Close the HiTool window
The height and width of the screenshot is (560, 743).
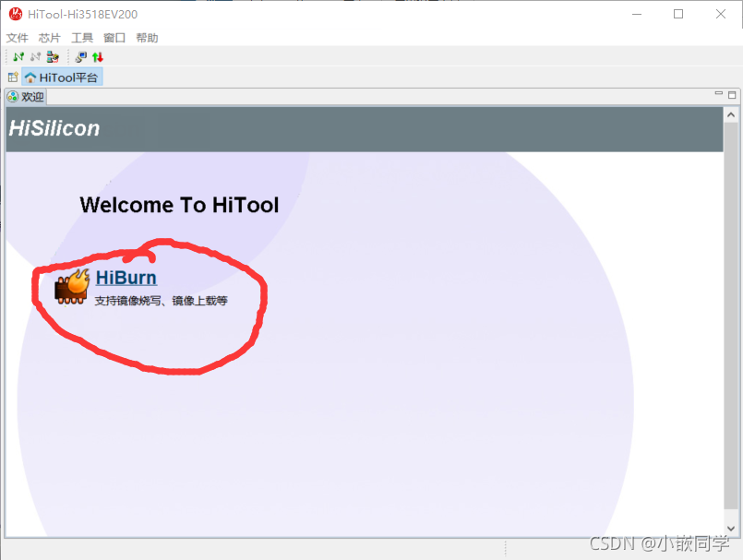coord(721,14)
